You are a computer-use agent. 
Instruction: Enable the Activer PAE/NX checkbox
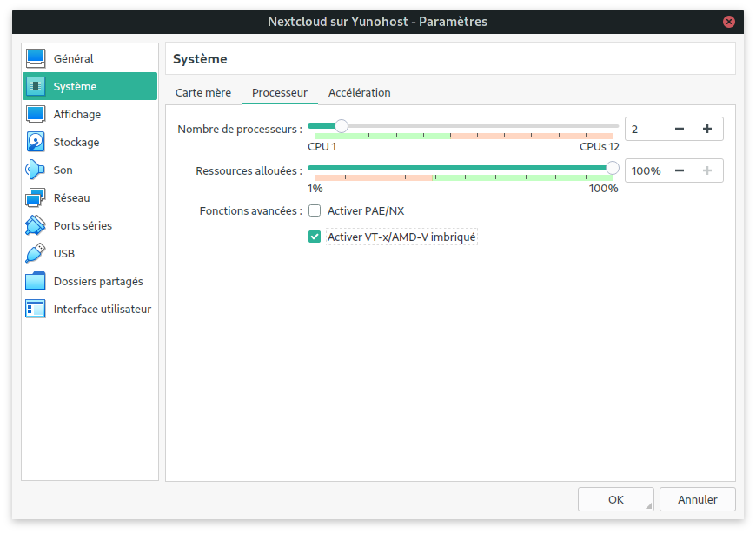315,210
